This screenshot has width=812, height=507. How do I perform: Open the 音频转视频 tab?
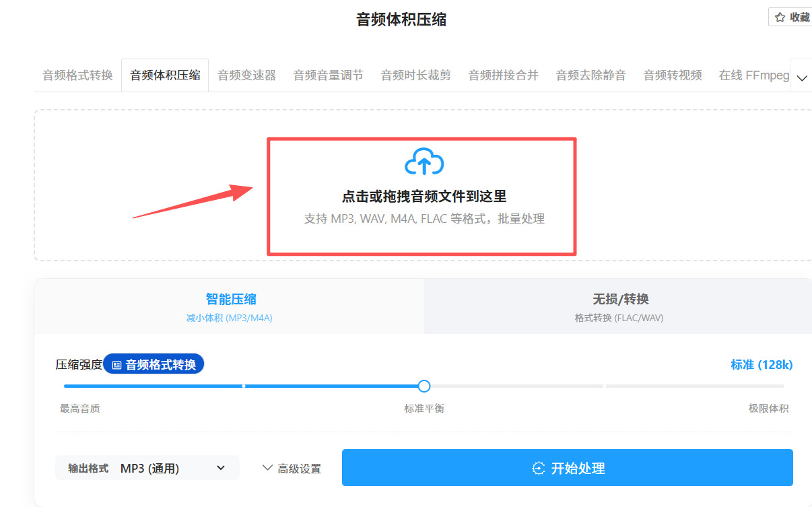tap(673, 75)
